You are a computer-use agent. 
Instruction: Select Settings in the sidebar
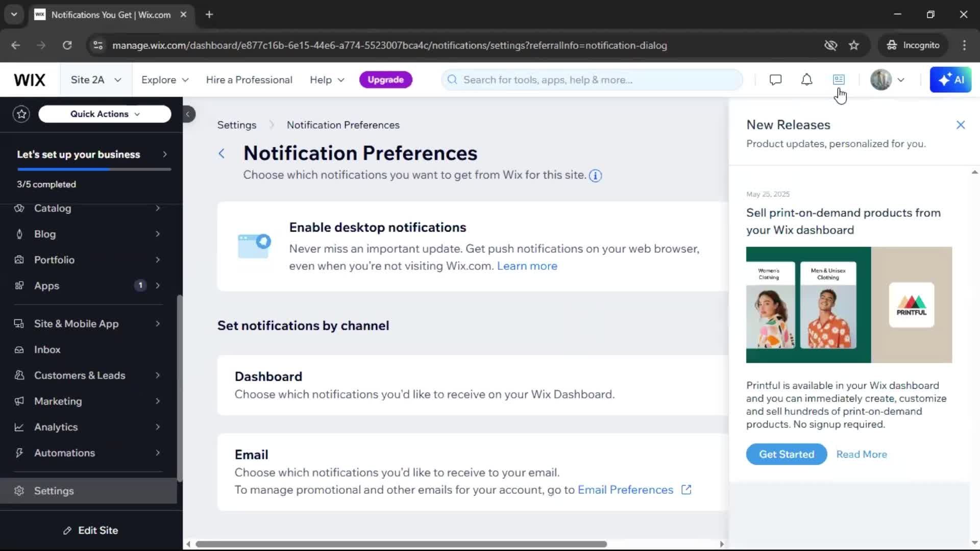(x=88, y=491)
